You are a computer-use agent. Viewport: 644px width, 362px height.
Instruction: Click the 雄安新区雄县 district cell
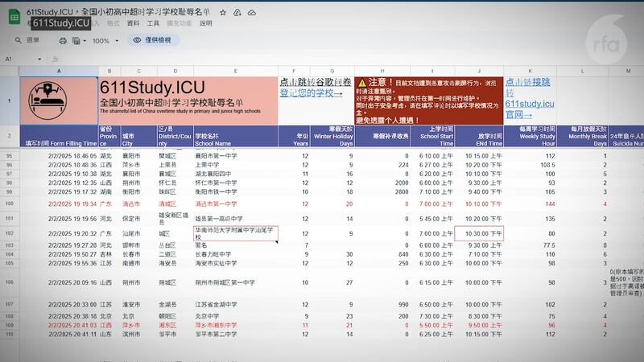pos(174,219)
